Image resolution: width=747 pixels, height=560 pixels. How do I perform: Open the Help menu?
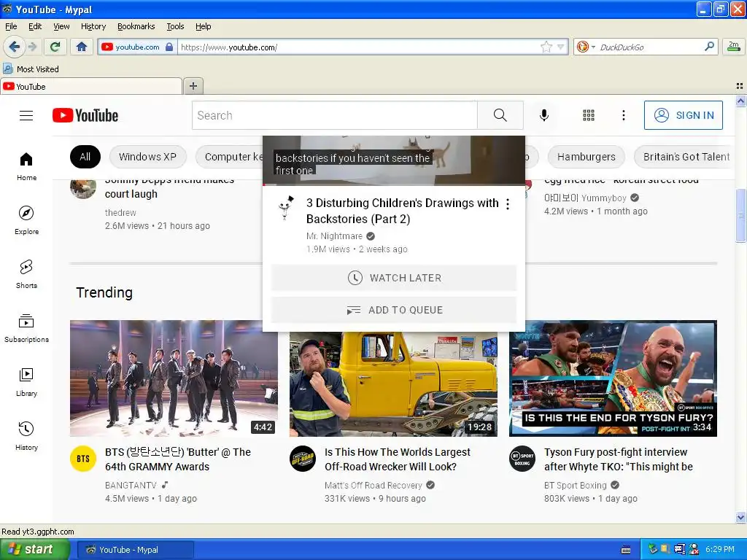point(203,26)
